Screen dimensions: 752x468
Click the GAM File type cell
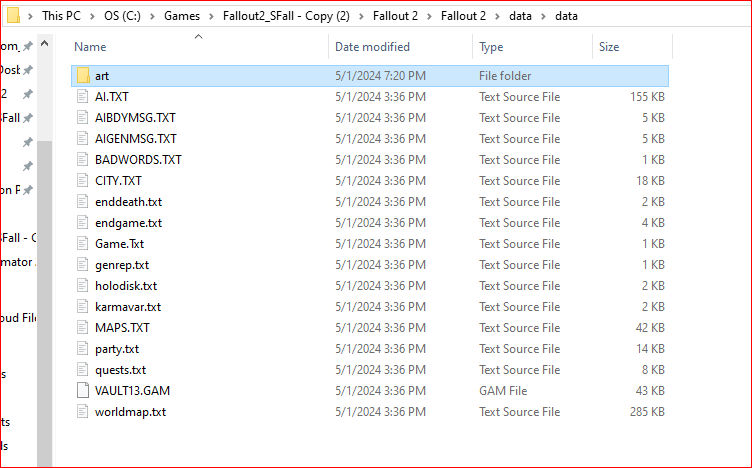(503, 391)
